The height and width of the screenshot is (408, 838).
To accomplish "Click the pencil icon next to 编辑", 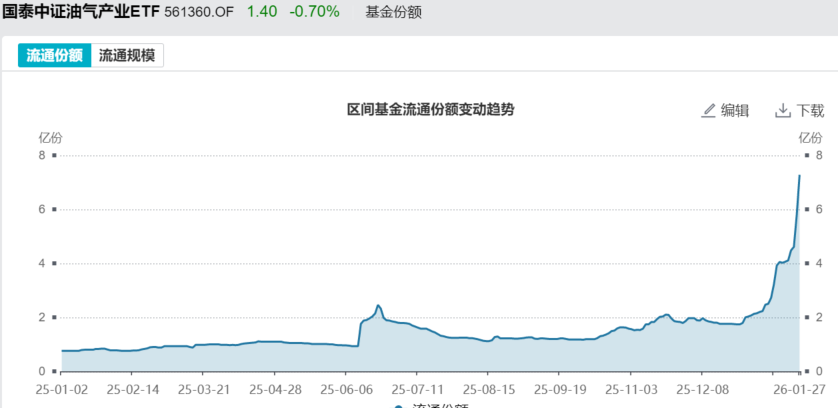I will [709, 110].
